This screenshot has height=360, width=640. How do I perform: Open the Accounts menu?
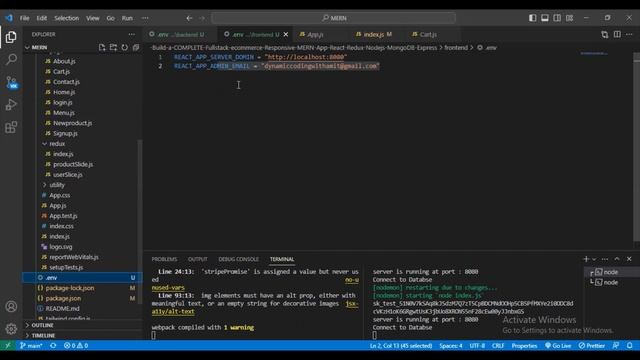click(x=11, y=307)
